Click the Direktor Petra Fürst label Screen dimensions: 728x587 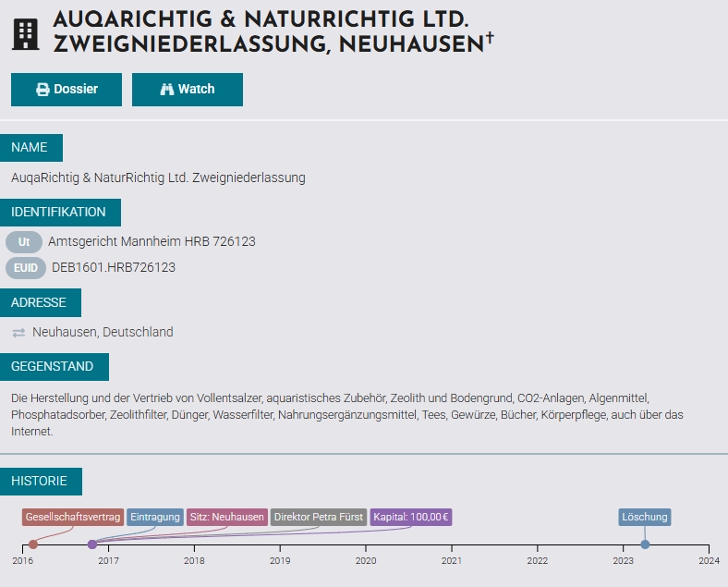click(x=319, y=517)
